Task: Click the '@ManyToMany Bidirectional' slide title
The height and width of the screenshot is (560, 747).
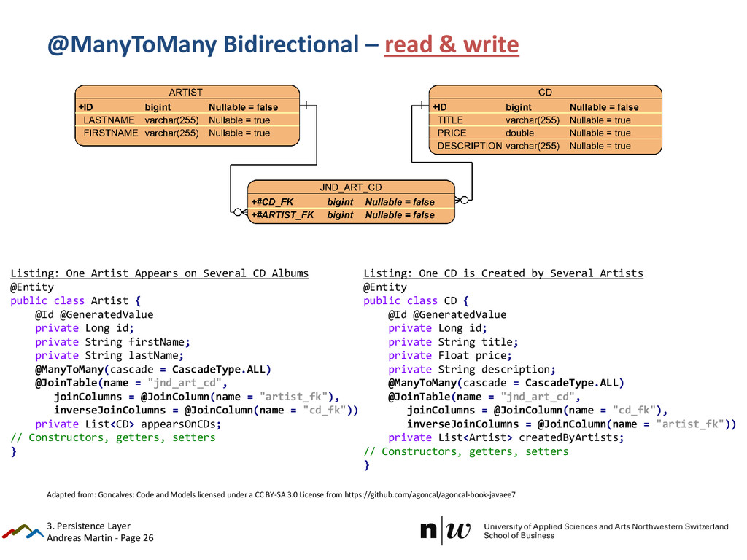Action: pos(203,44)
